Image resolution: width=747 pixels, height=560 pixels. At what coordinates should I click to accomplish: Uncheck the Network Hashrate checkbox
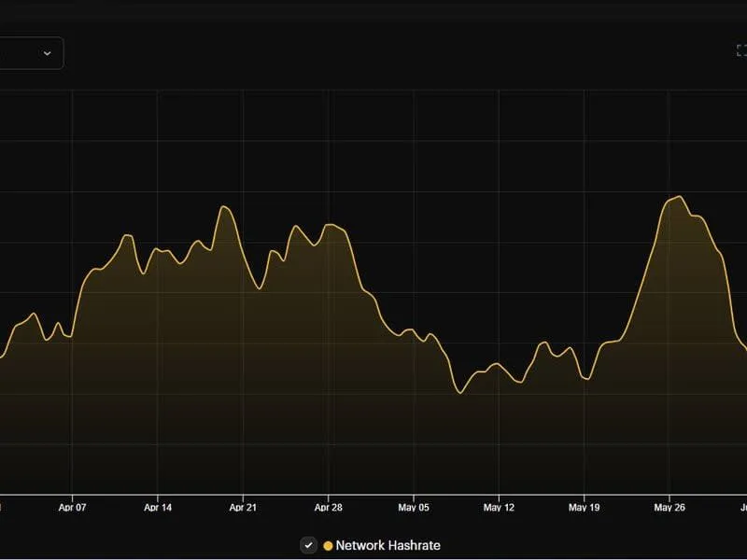pos(308,545)
